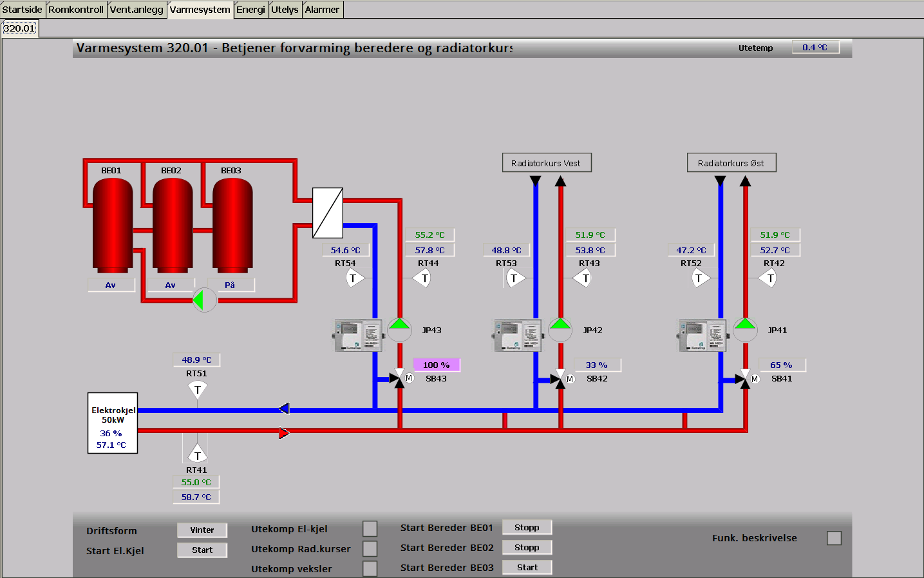Select the RT51 temperature sensor symbol

[x=198, y=389]
